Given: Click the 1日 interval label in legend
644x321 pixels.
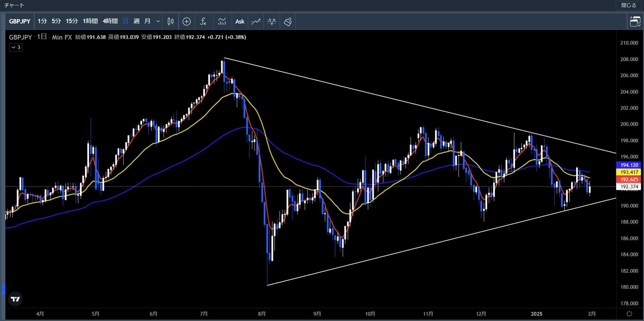Looking at the screenshot, I should 42,37.
